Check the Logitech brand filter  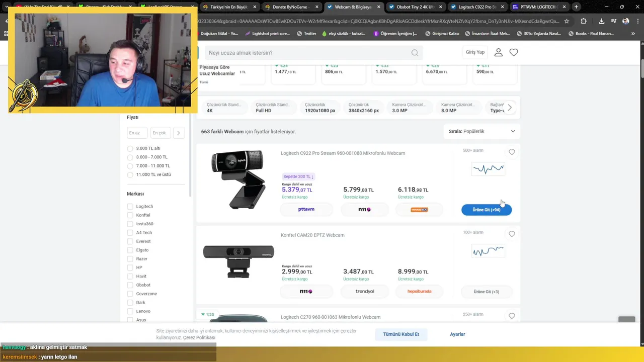pos(130,207)
